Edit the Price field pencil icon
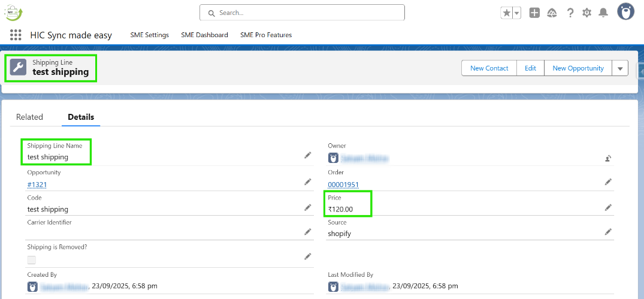 pyautogui.click(x=608, y=207)
